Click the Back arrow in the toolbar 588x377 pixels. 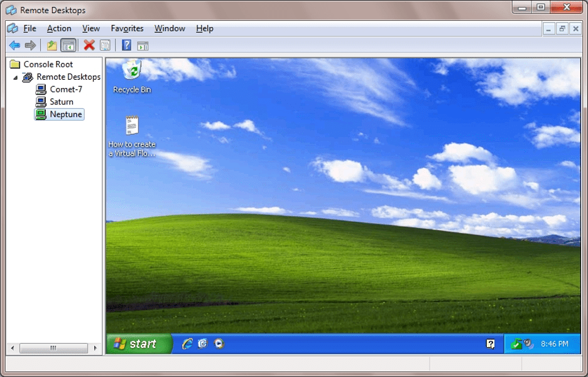click(14, 46)
